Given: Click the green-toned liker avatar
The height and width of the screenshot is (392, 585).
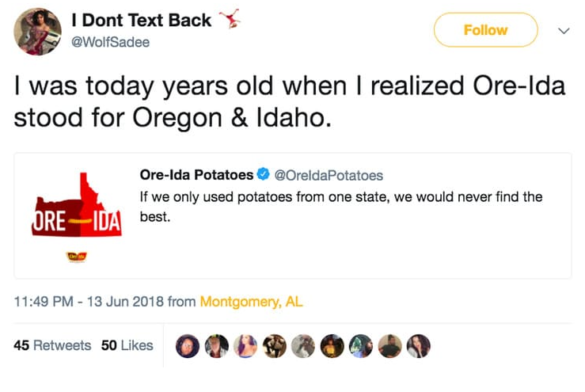Looking at the screenshot, I should (360, 346).
